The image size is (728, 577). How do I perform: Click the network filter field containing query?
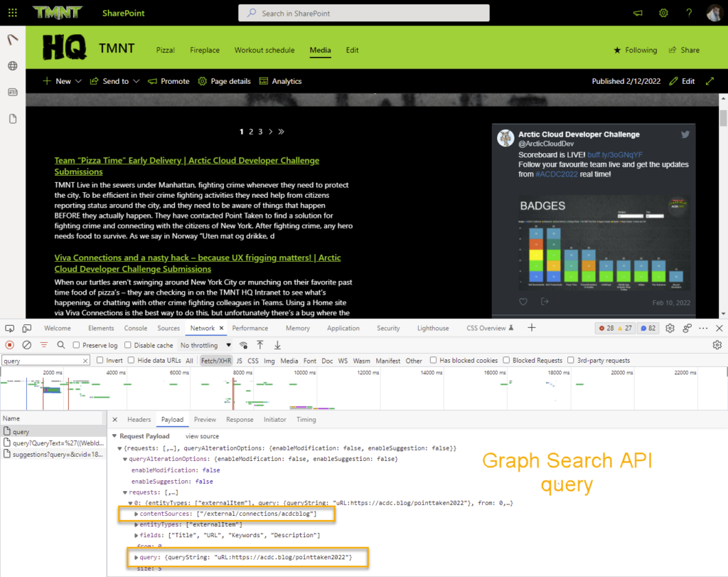tap(45, 361)
